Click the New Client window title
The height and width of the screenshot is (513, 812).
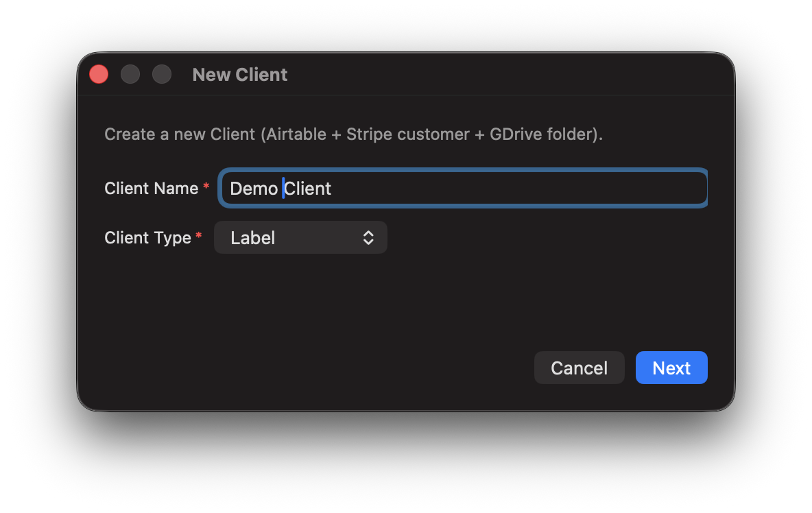[240, 75]
